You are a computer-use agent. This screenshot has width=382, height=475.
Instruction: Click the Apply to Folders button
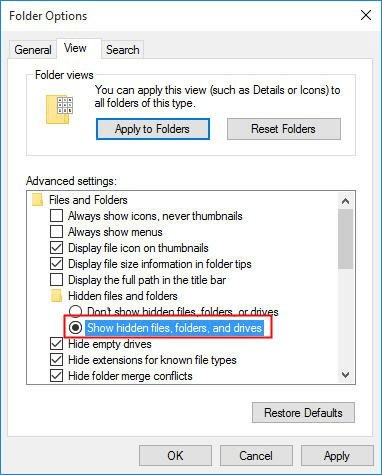coord(153,129)
